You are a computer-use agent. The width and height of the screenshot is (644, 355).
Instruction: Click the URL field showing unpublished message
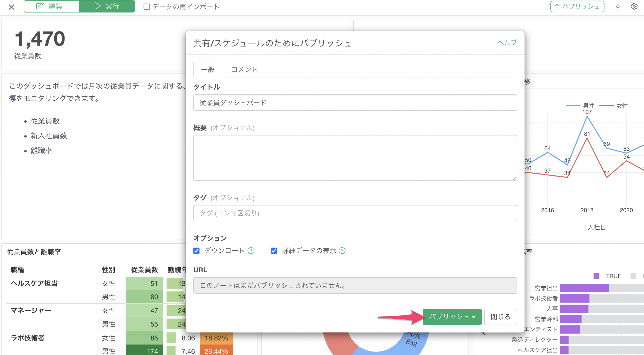click(x=355, y=285)
